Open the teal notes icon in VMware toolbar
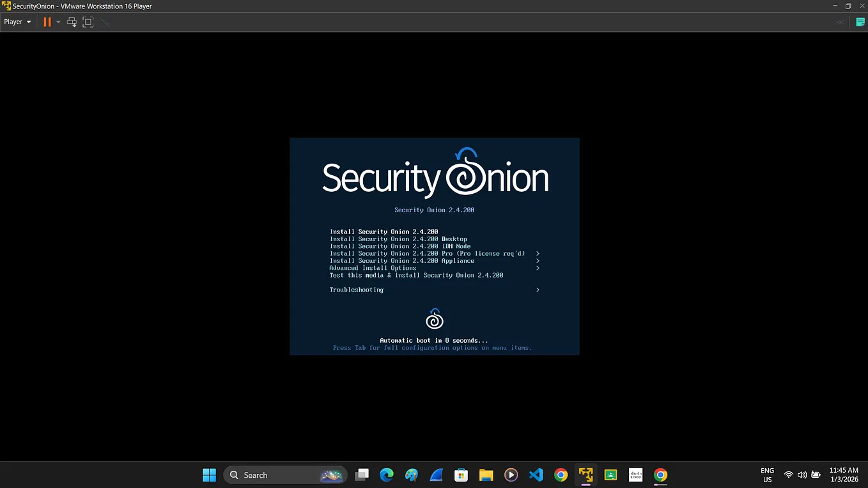The height and width of the screenshot is (488, 868). (x=860, y=22)
